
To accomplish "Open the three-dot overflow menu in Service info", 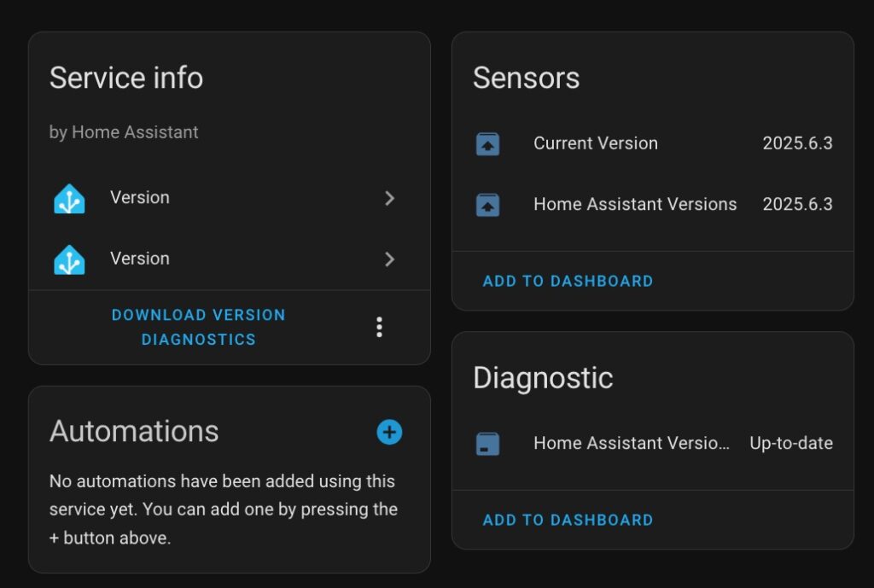I will [x=379, y=327].
